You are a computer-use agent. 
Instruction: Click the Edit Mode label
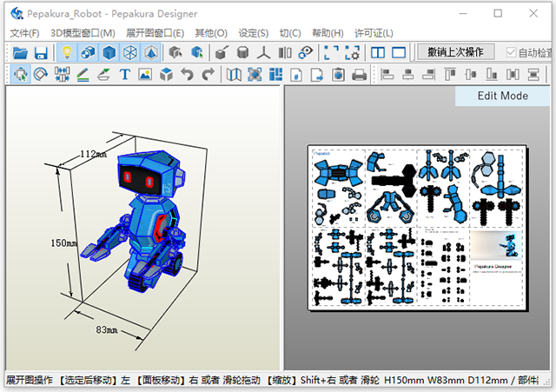502,96
